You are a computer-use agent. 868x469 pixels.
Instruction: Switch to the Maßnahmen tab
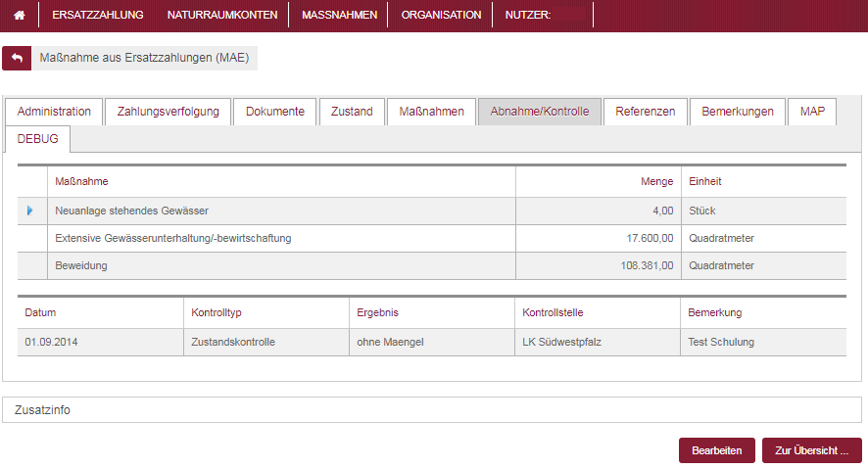click(x=432, y=112)
